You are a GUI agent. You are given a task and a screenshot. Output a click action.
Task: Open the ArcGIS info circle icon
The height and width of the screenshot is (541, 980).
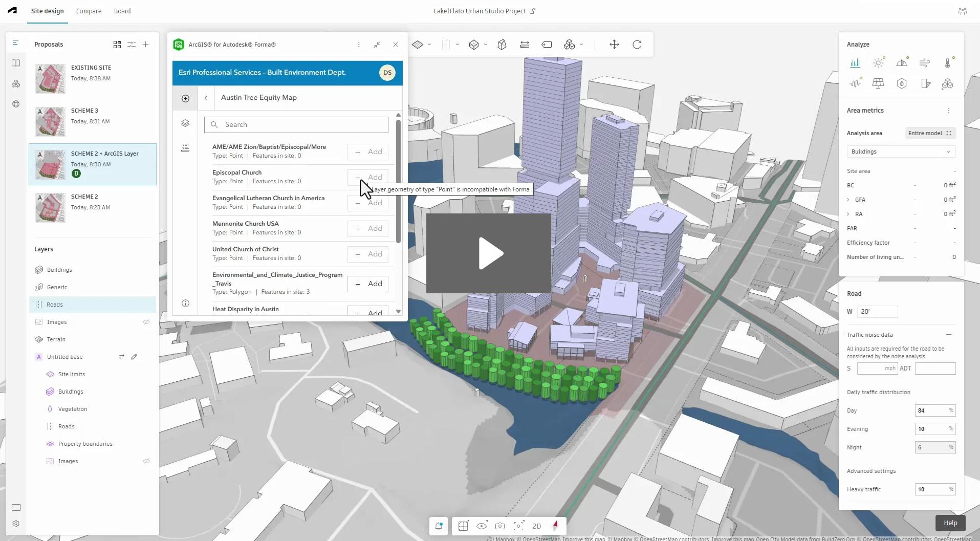click(185, 304)
